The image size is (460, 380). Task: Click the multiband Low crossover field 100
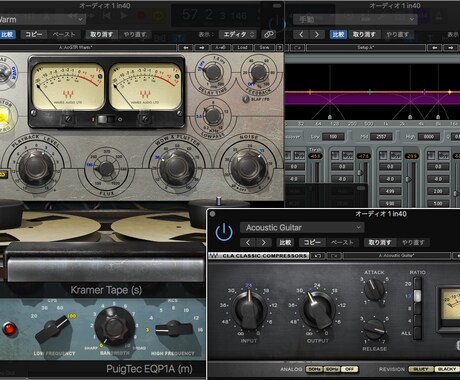point(333,137)
